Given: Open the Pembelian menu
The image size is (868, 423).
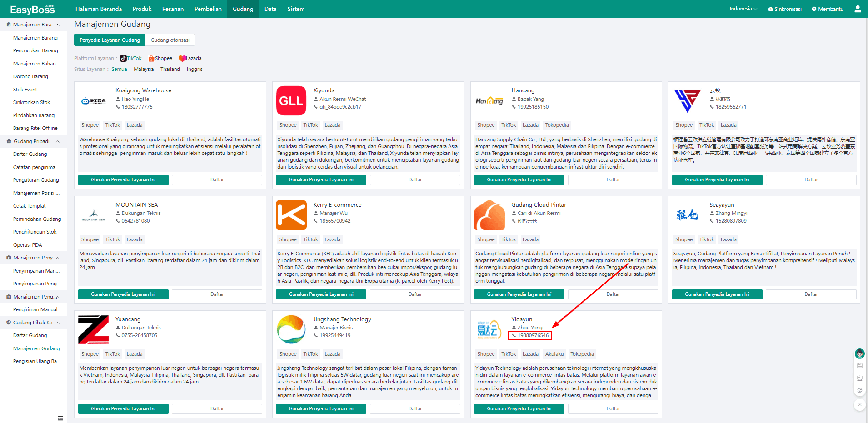Looking at the screenshot, I should point(208,9).
